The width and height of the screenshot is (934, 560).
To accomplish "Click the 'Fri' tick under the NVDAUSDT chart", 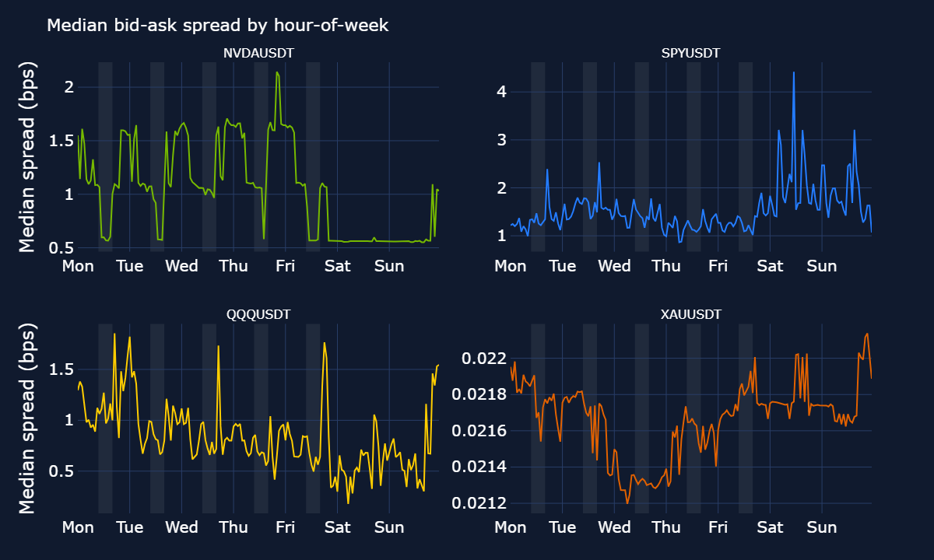I will coord(286,266).
